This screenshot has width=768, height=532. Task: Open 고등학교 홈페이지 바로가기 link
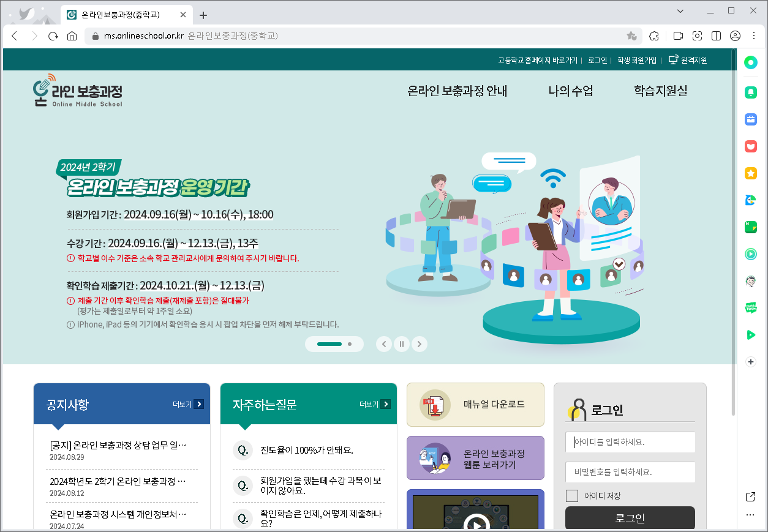coord(536,60)
